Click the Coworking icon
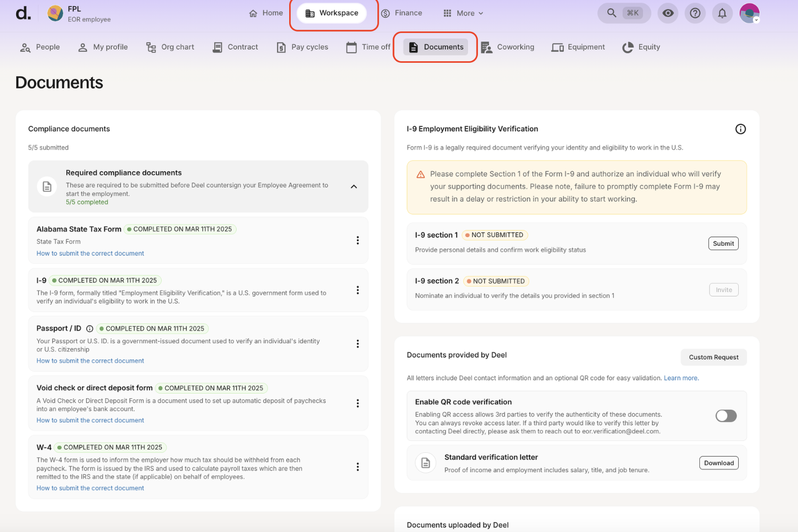The width and height of the screenshot is (798, 532). (x=486, y=47)
